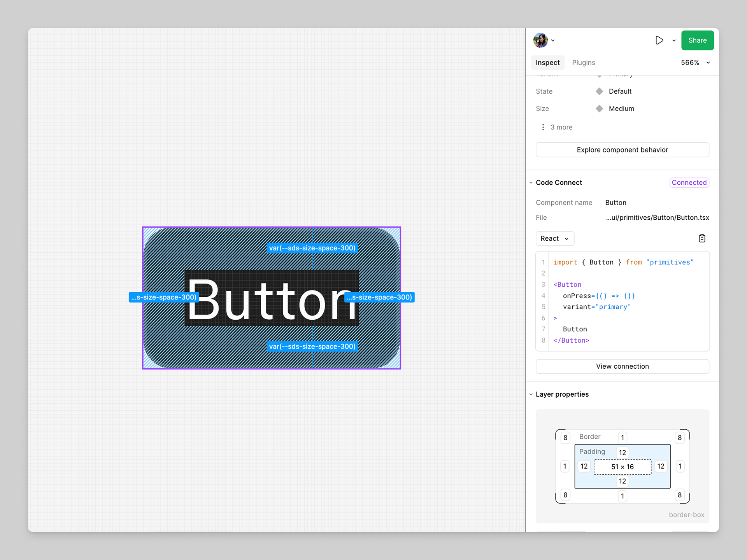747x560 pixels.
Task: Open the React language dropdown
Action: (x=554, y=238)
